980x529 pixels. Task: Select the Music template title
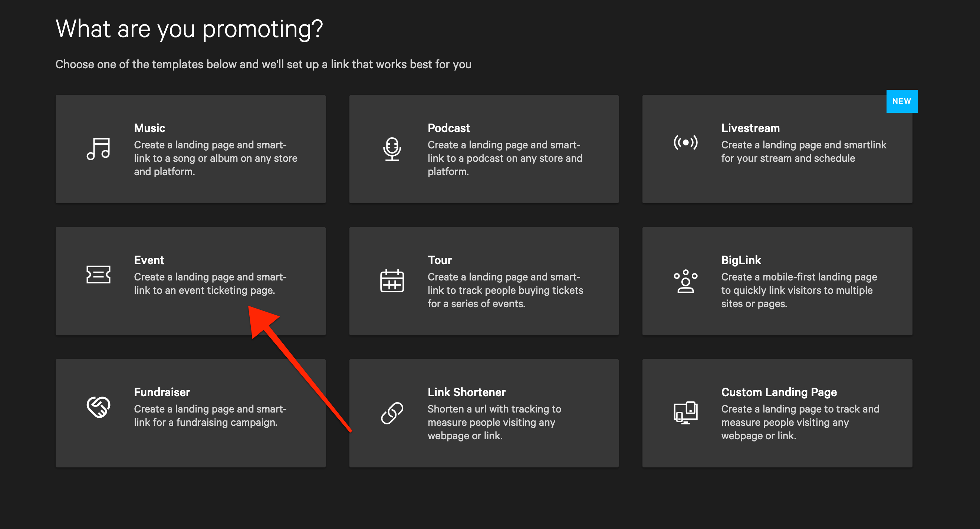pos(149,128)
